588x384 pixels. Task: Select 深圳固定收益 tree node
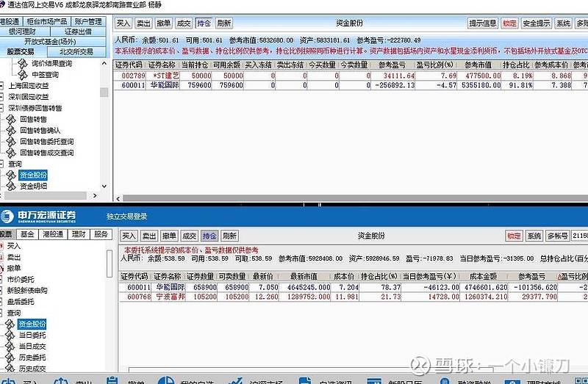(x=29, y=97)
